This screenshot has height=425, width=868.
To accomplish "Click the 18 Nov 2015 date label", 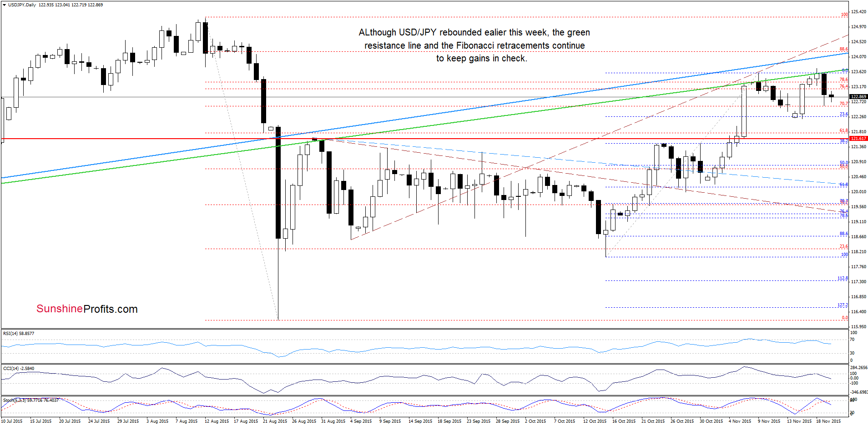I will pyautogui.click(x=828, y=421).
